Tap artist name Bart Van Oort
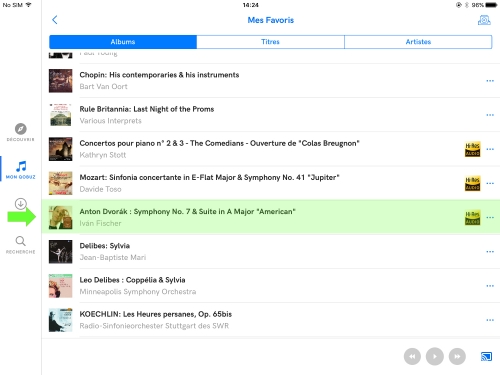The height and width of the screenshot is (375, 500). pyautogui.click(x=103, y=87)
